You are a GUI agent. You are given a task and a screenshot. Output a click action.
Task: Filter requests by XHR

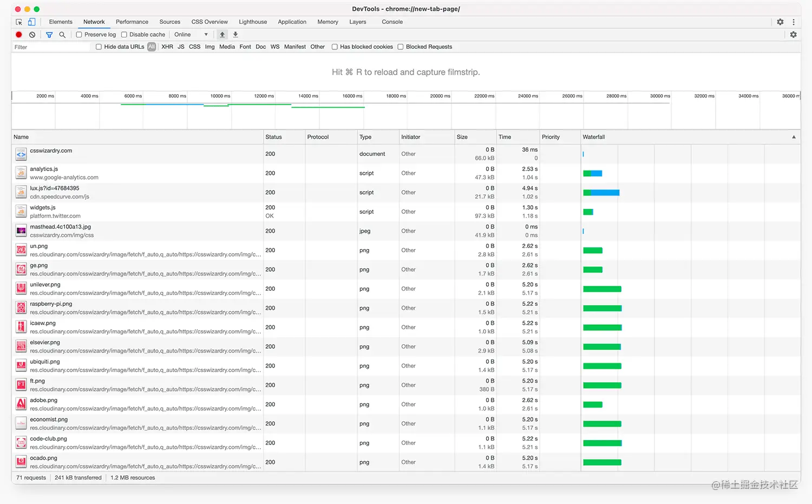click(167, 47)
